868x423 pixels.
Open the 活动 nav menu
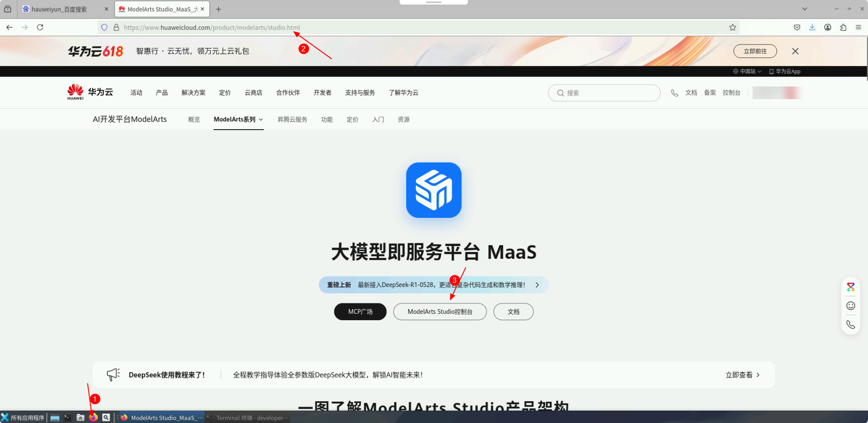(x=136, y=93)
